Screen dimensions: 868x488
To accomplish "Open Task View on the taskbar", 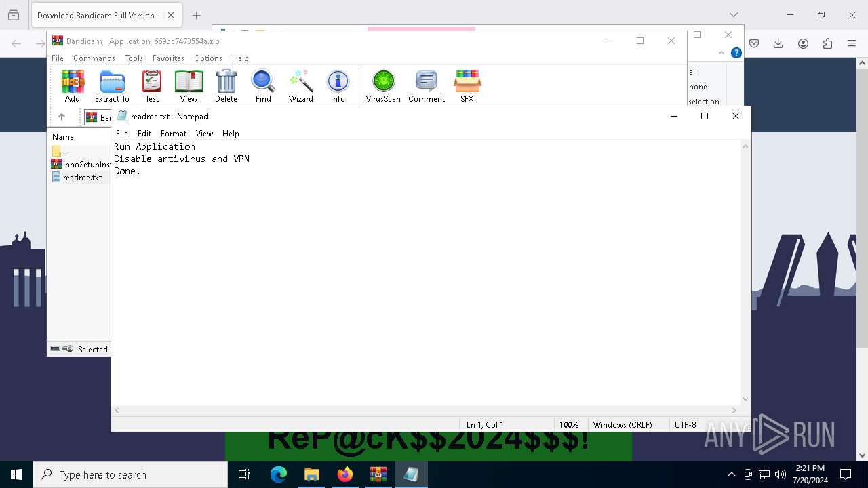I will tap(244, 474).
